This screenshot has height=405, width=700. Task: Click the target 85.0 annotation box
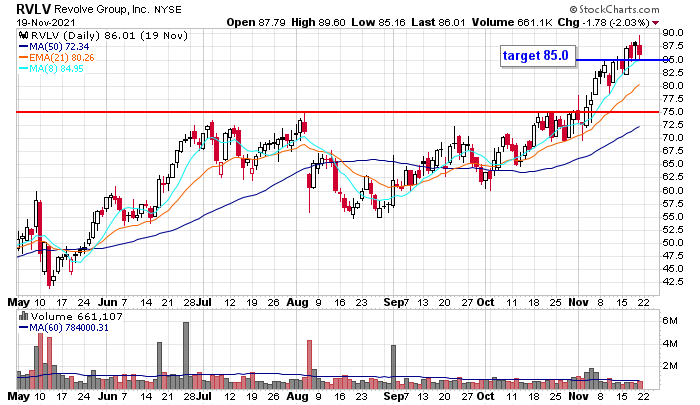(x=538, y=56)
